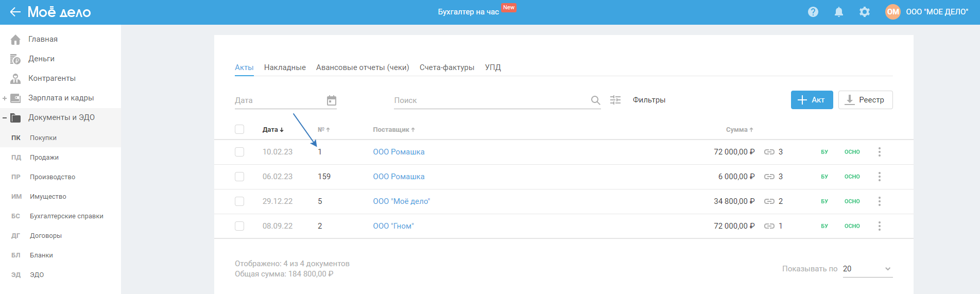Click the back arrow in the header
Image resolution: width=980 pixels, height=294 pixels.
[x=15, y=12]
